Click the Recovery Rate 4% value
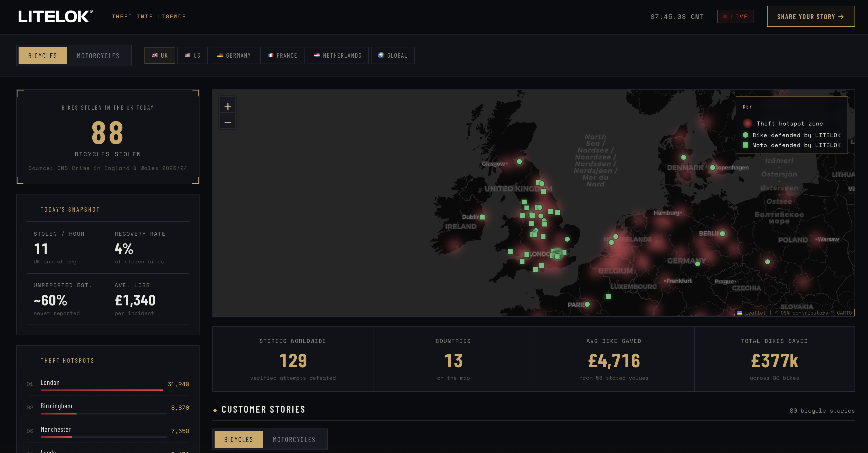 (x=124, y=249)
